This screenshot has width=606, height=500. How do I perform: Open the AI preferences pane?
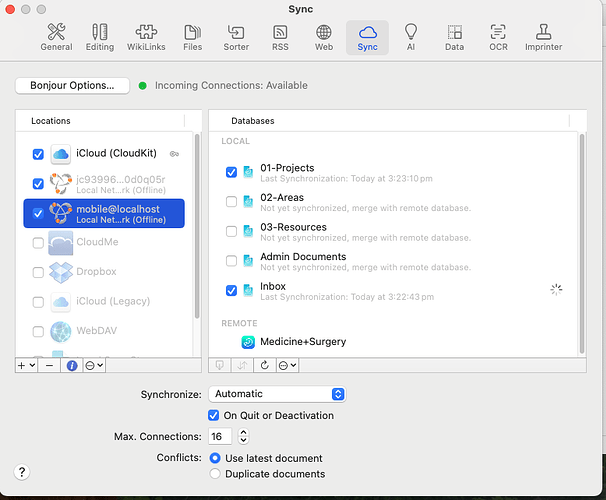[410, 37]
